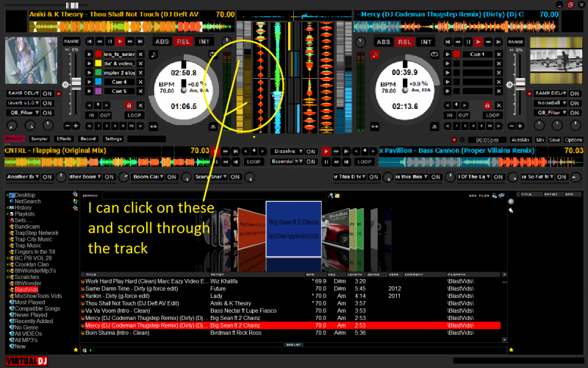The image size is (588, 368).
Task: Click the sync arrows icon on left deck
Action: pos(154,127)
